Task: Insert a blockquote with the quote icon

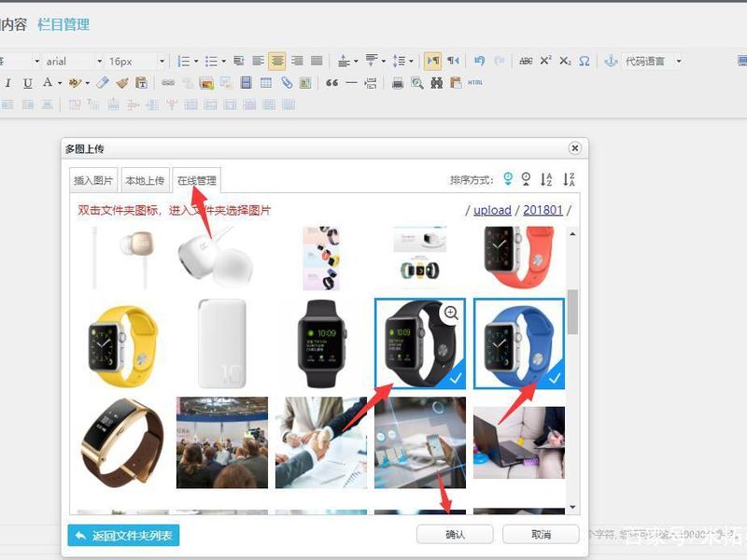Action: pyautogui.click(x=332, y=83)
